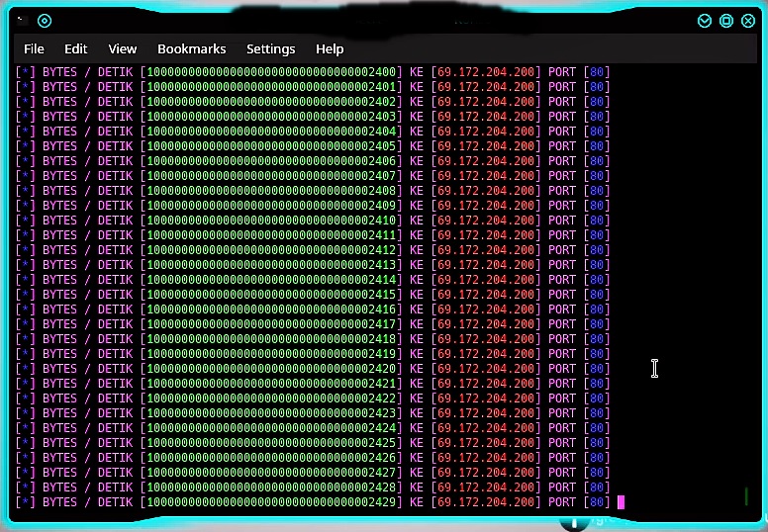
Task: Click port value 80 on the 2403 line
Action: (x=597, y=117)
